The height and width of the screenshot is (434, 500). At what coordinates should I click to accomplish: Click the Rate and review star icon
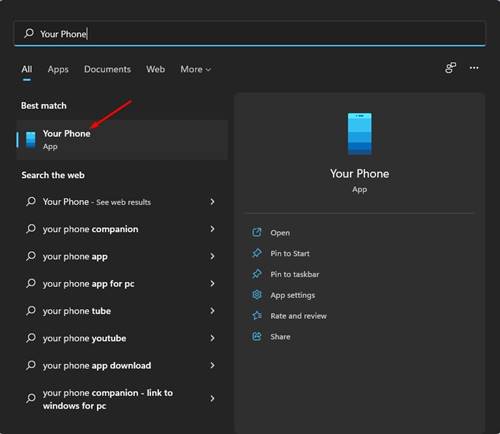[x=256, y=315]
